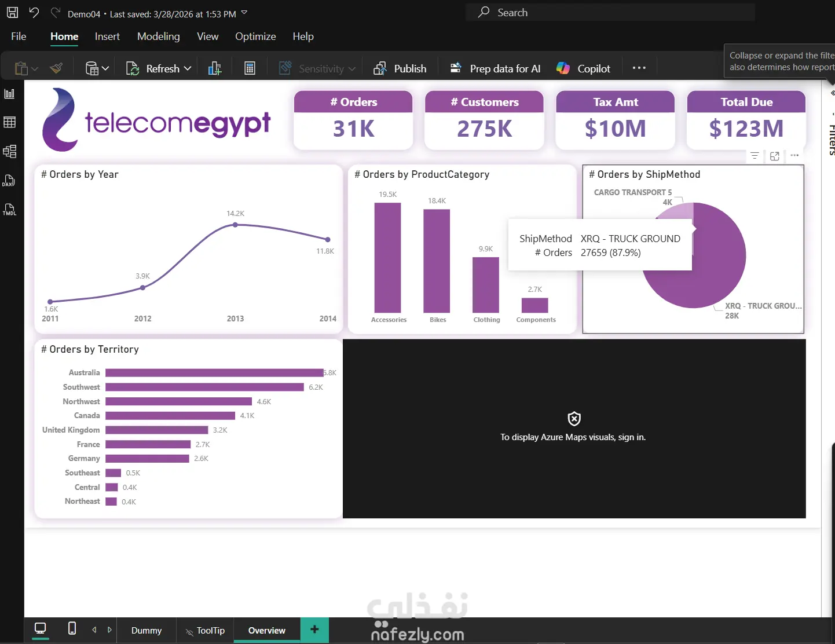Toggle desktop layout view at bottom
The width and height of the screenshot is (835, 644).
(x=41, y=628)
